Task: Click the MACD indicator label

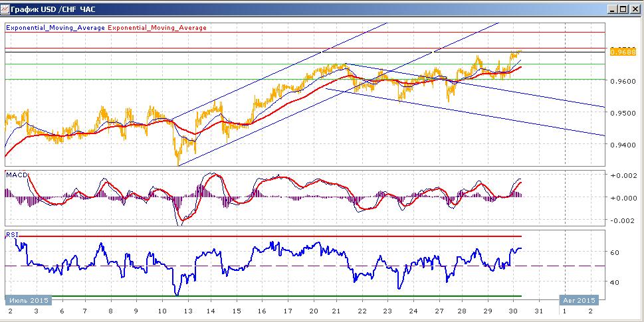Action: (17, 175)
